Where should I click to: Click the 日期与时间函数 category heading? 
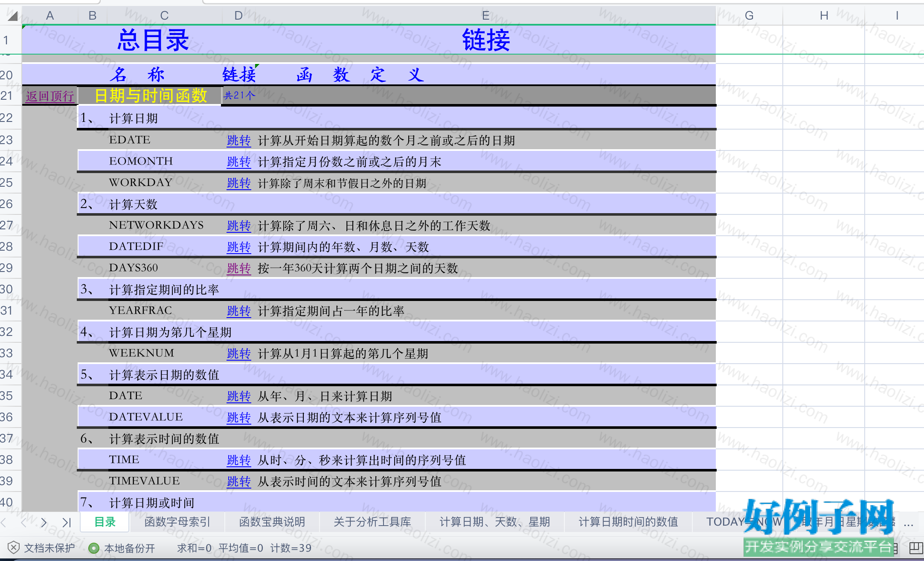pyautogui.click(x=151, y=95)
